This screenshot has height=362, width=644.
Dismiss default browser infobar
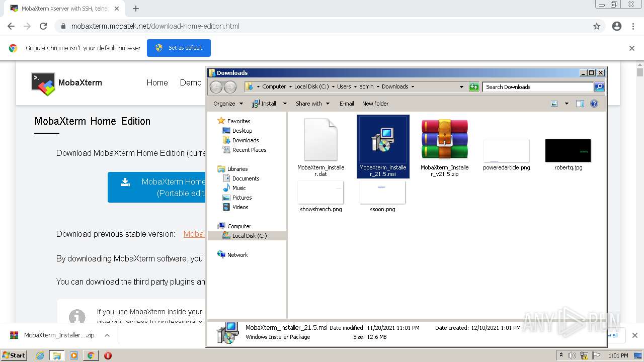tap(632, 48)
